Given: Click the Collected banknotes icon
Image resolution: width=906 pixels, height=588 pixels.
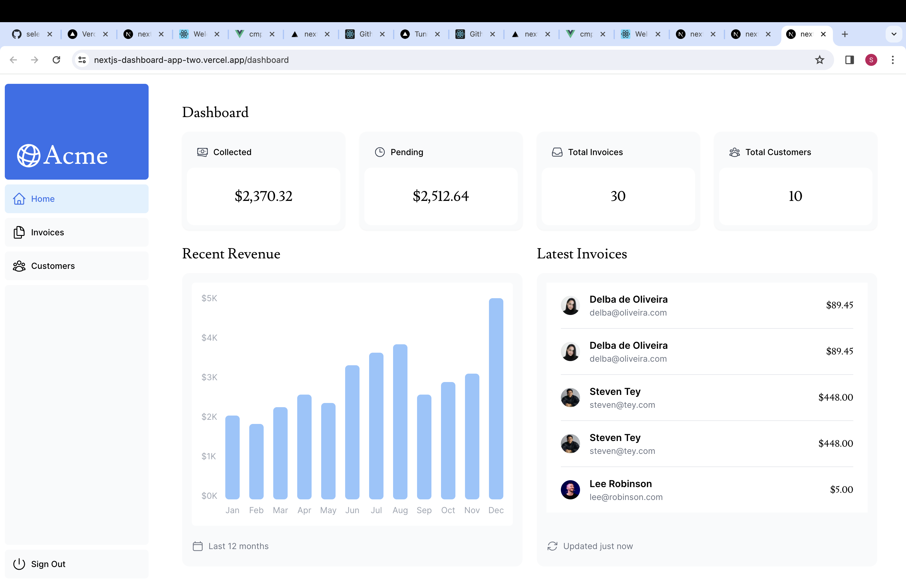Looking at the screenshot, I should 203,152.
